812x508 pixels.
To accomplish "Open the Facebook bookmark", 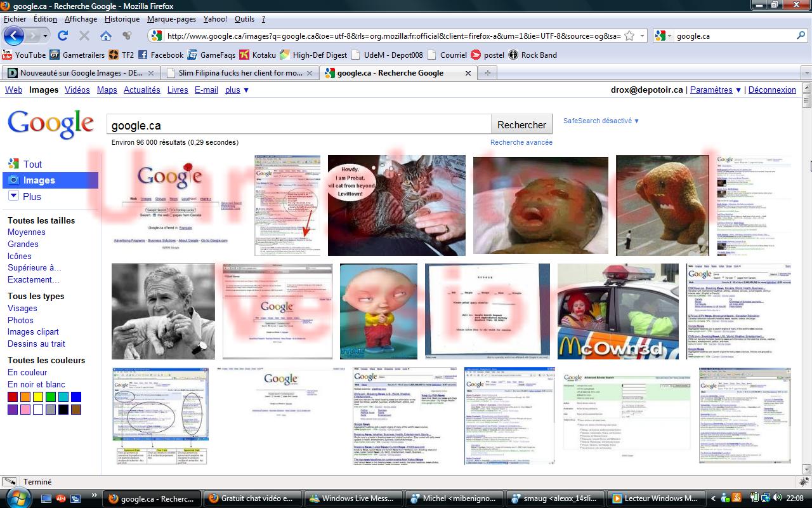I will click(160, 55).
